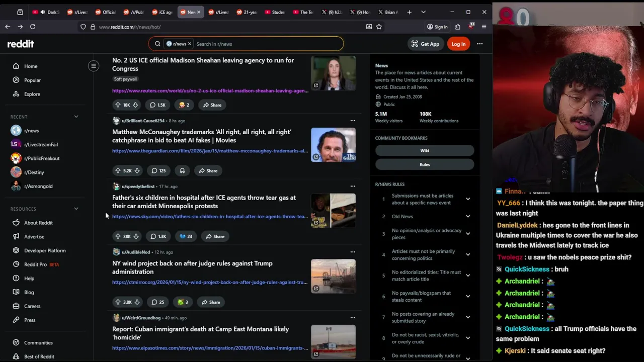Open the Rules community bookmark
This screenshot has height=362, width=644.
pyautogui.click(x=425, y=164)
